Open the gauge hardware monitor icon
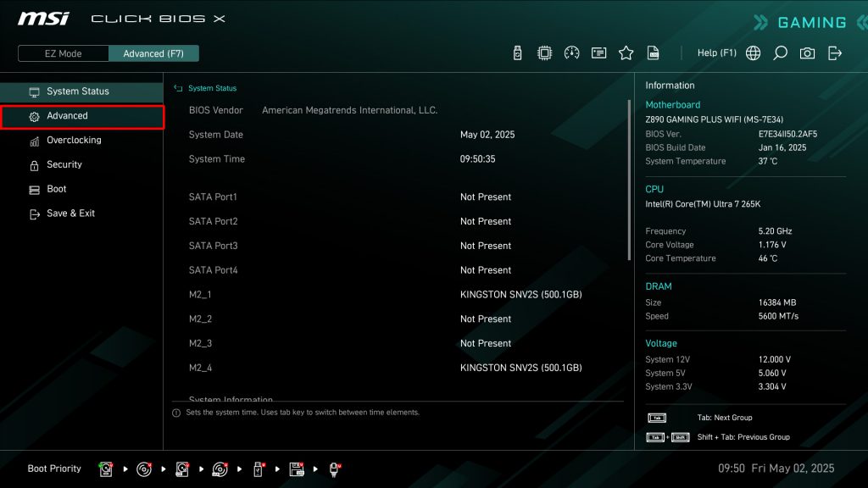This screenshot has height=488, width=868. [572, 53]
